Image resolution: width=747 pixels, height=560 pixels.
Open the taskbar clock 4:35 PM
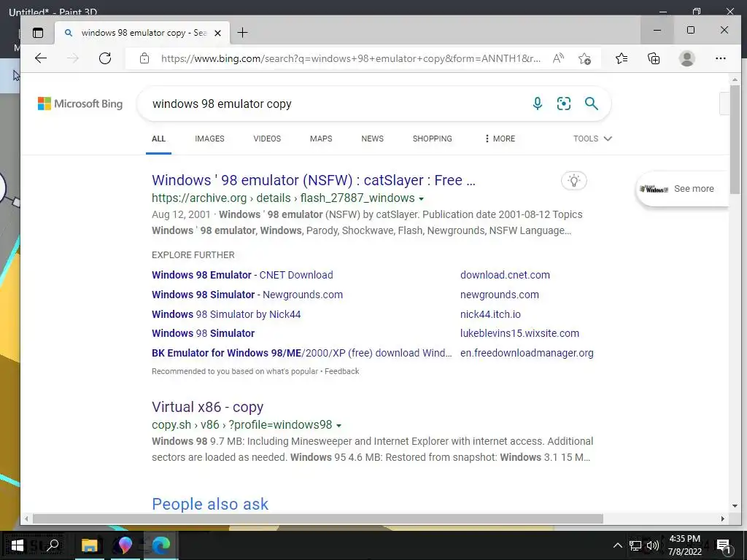tap(684, 545)
